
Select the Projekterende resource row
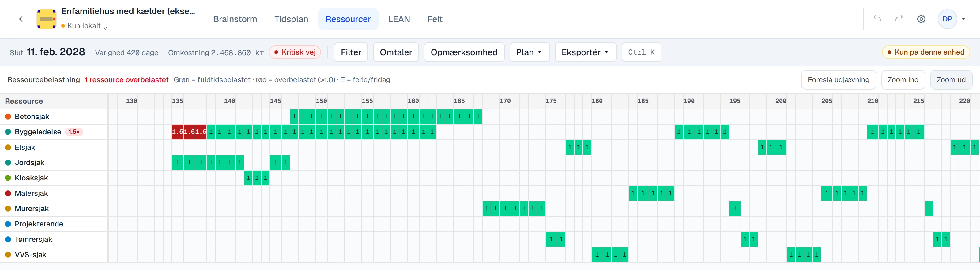[x=54, y=224]
